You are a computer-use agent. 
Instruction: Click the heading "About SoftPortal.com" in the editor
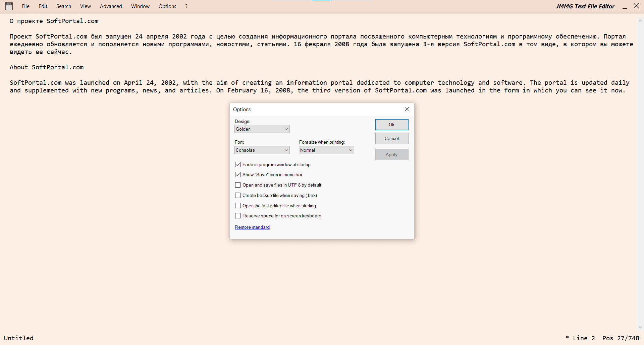[x=47, y=67]
